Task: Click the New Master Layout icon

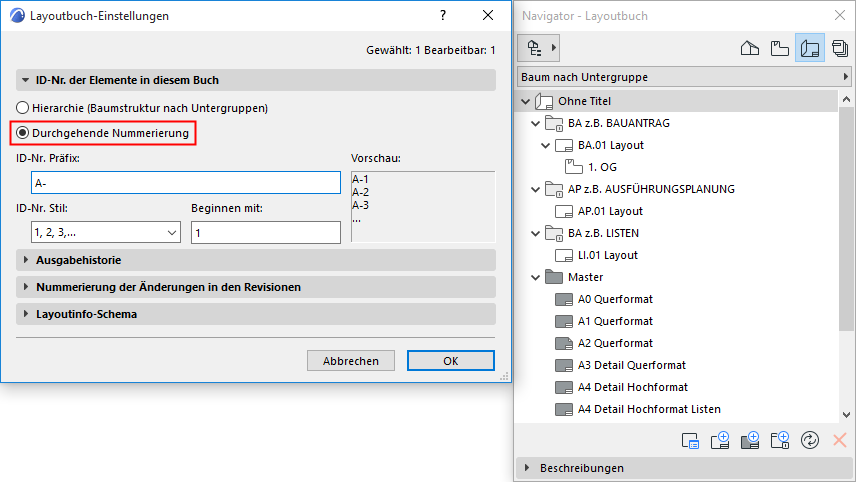Action: (x=750, y=439)
